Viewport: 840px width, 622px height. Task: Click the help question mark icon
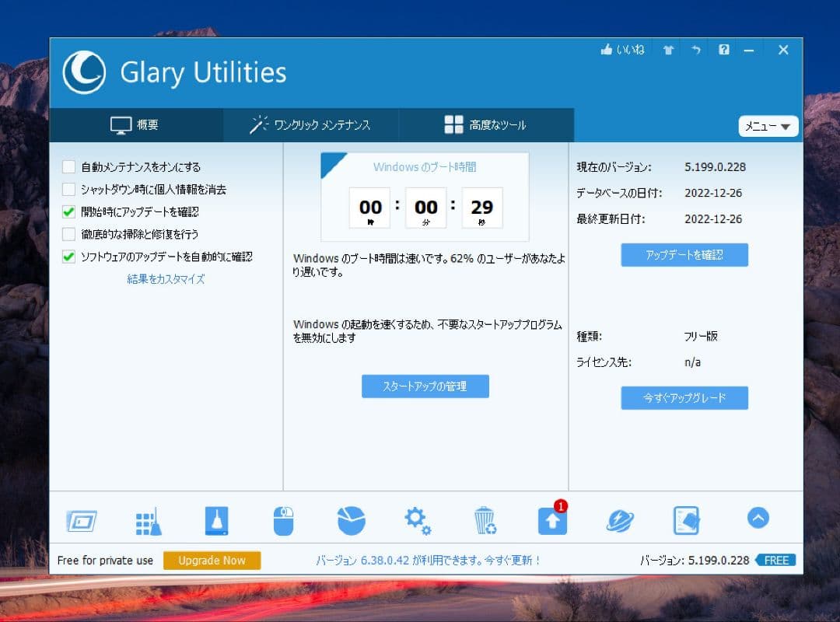point(723,50)
